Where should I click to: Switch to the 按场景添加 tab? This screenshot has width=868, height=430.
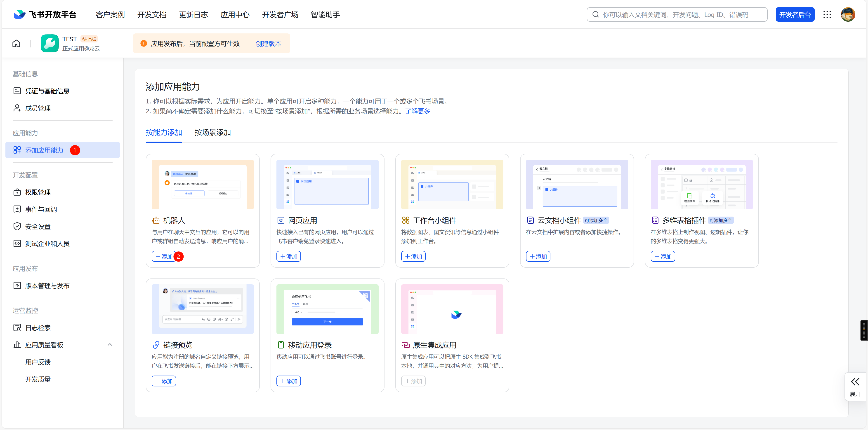[212, 132]
